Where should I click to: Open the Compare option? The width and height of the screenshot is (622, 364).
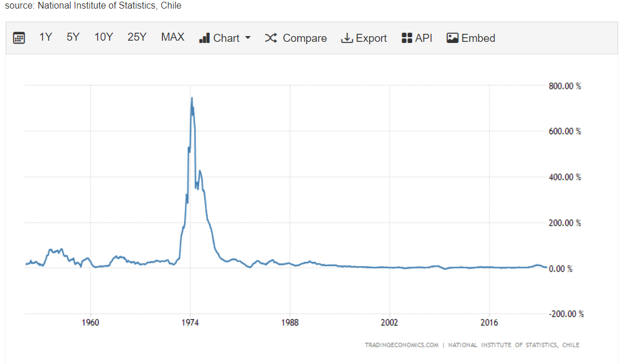(296, 38)
